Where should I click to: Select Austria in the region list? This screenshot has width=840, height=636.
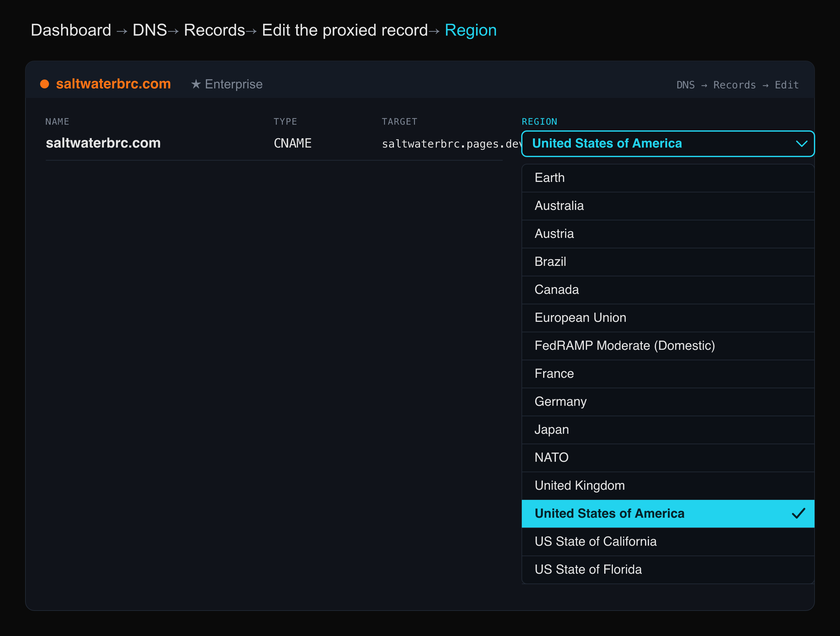[668, 234]
